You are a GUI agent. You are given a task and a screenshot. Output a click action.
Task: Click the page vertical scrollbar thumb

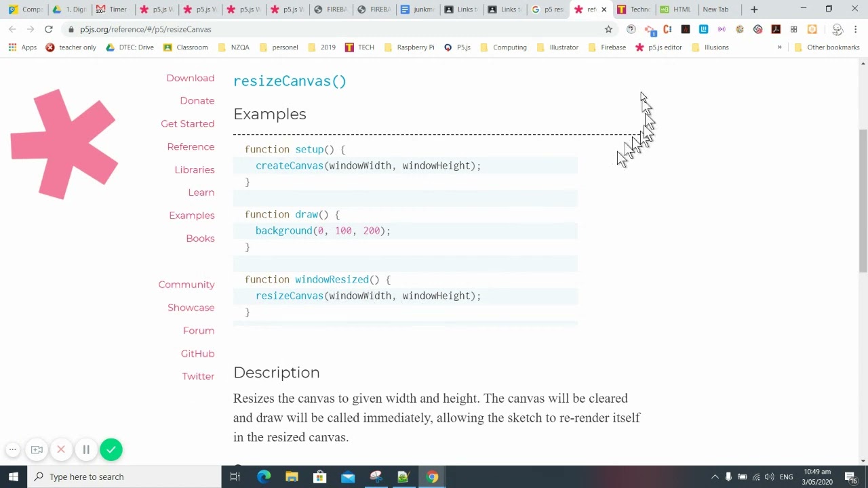pyautogui.click(x=863, y=200)
